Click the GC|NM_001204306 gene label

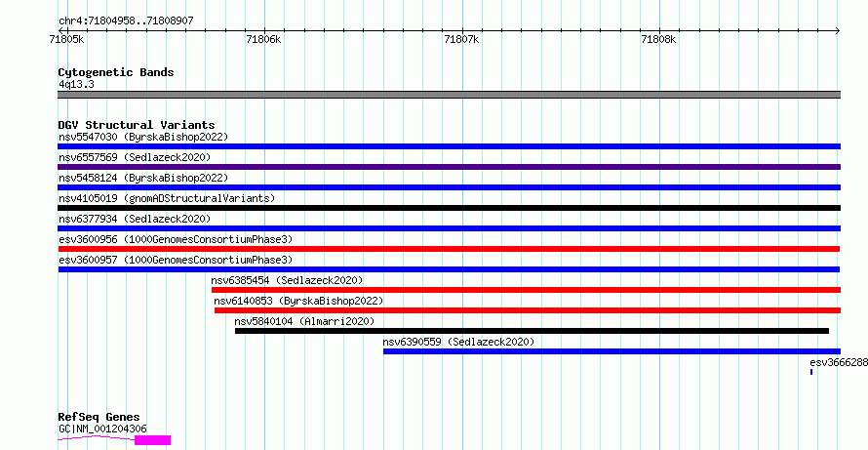pyautogui.click(x=102, y=429)
